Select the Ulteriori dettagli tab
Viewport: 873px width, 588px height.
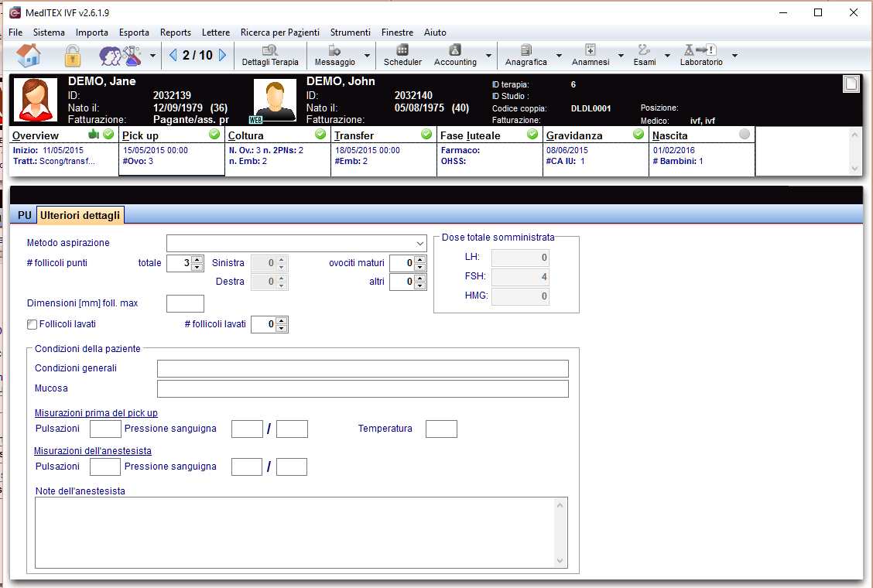point(80,215)
